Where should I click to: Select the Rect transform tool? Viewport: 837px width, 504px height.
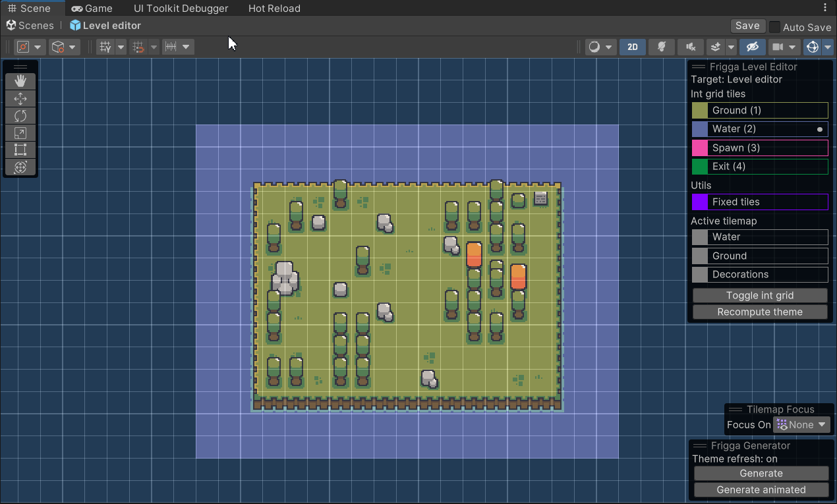20,150
